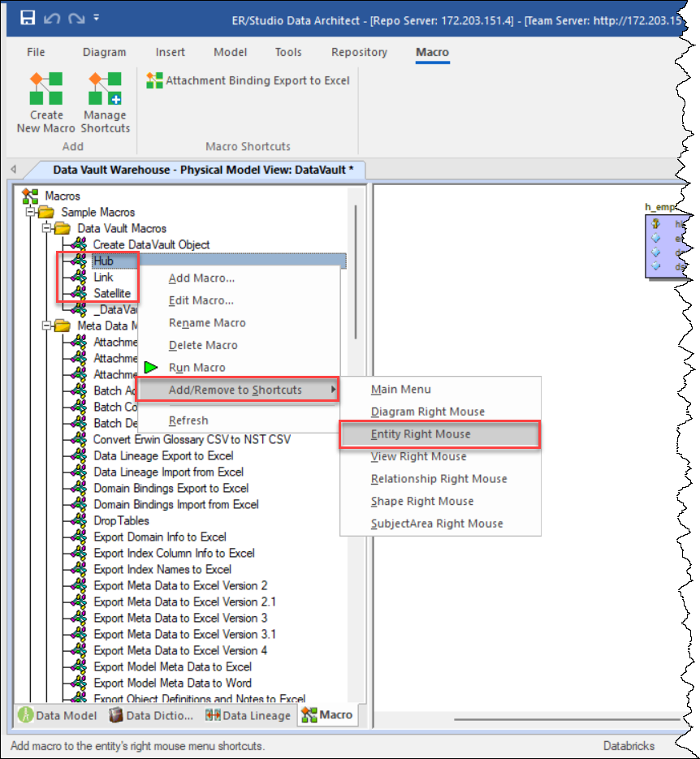
Task: Click Export Meta Data to Excel Version 3 icon
Action: click(79, 618)
